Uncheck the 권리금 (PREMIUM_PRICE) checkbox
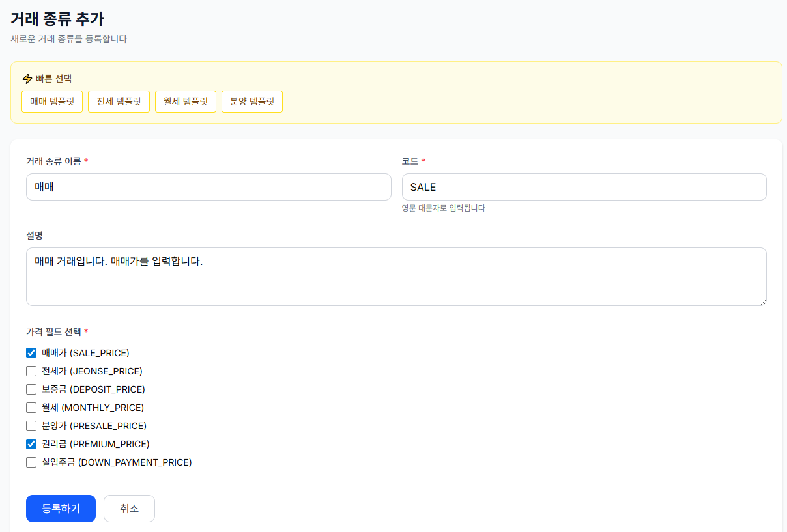The image size is (787, 532). point(31,444)
